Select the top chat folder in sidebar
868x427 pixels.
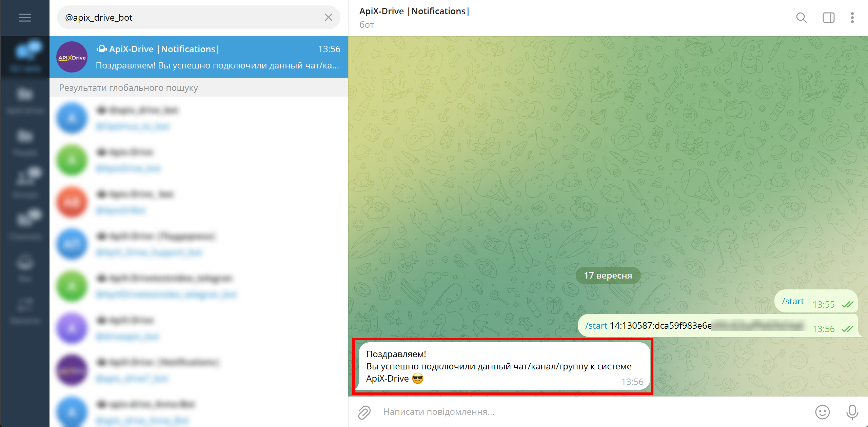click(25, 57)
